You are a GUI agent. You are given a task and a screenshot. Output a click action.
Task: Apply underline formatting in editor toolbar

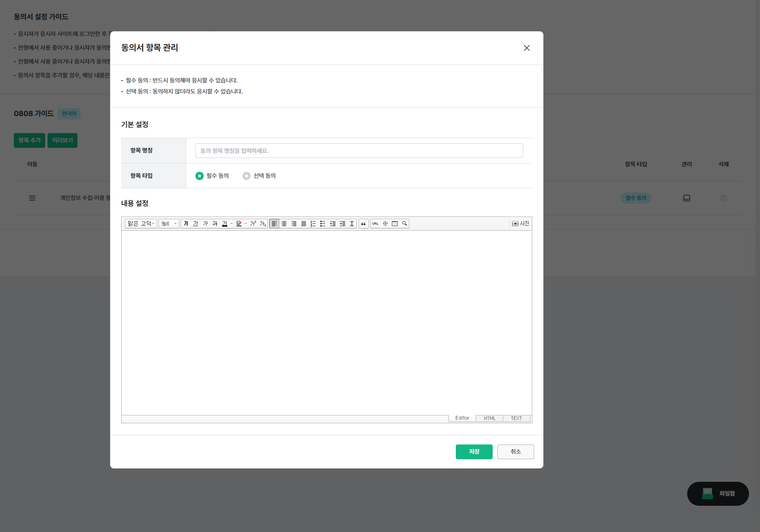pos(195,223)
